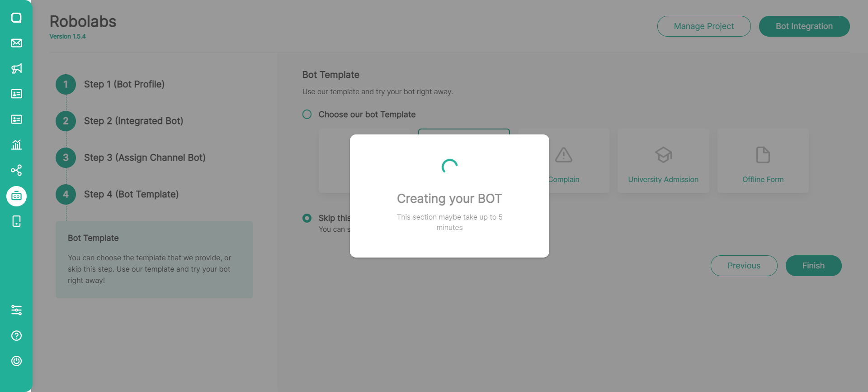This screenshot has height=392, width=868.
Task: Open the bar chart analytics icon
Action: (16, 145)
